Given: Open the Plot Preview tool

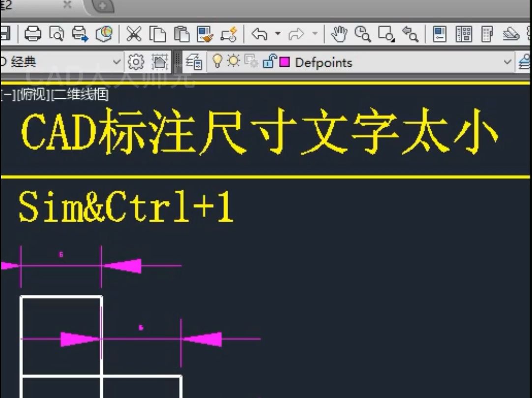Looking at the screenshot, I should coord(58,34).
